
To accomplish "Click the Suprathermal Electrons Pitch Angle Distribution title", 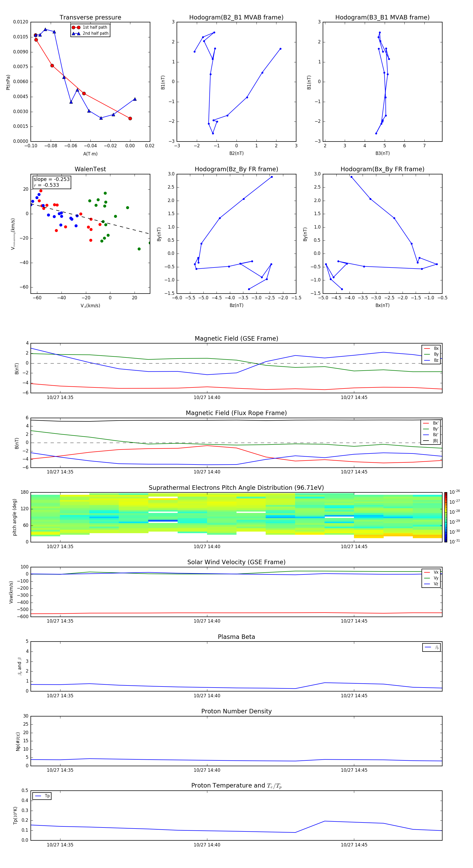I will pos(236,488).
